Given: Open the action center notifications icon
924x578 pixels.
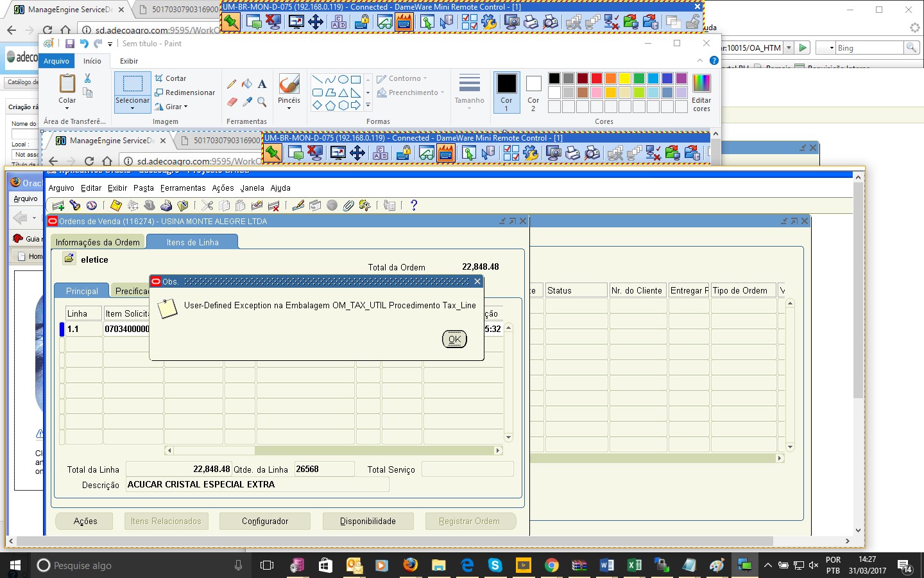Looking at the screenshot, I should (905, 565).
